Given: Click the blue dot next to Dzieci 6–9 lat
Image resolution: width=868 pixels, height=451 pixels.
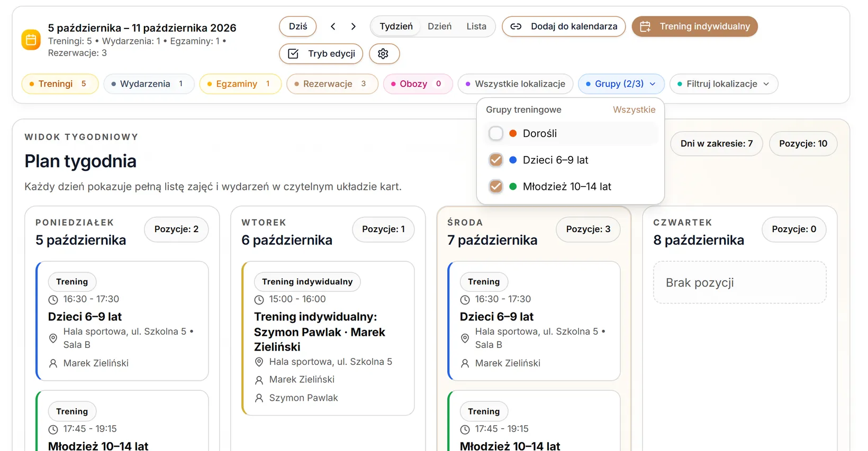Looking at the screenshot, I should coord(513,160).
